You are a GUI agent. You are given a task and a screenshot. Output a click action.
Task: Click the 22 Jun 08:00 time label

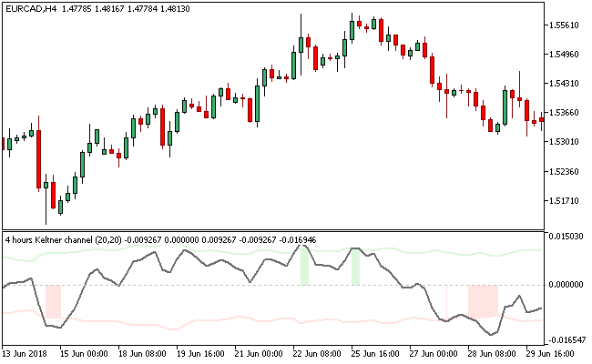(317, 354)
